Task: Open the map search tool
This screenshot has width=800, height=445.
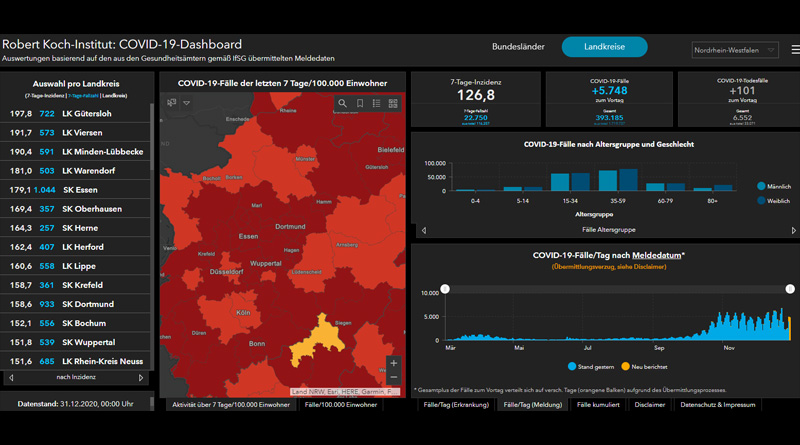Action: (342, 103)
